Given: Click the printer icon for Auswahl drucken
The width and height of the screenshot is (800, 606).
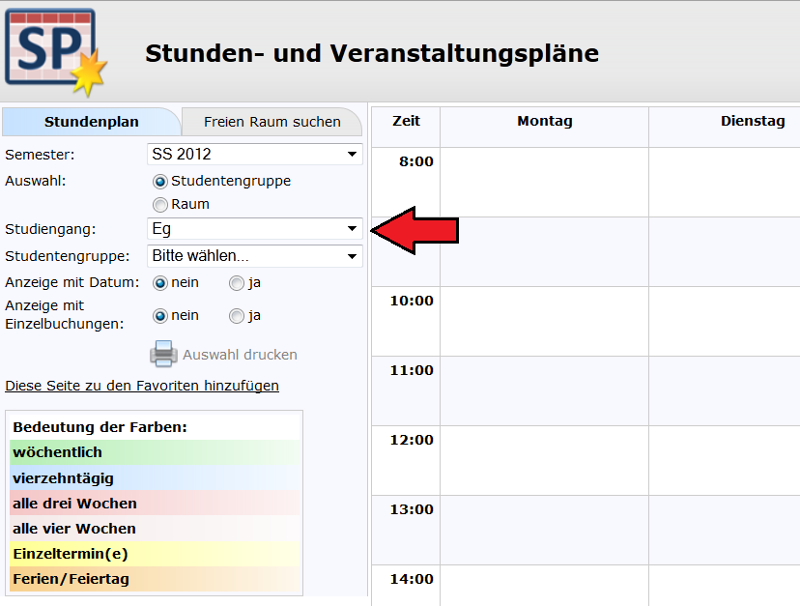Looking at the screenshot, I should [163, 354].
